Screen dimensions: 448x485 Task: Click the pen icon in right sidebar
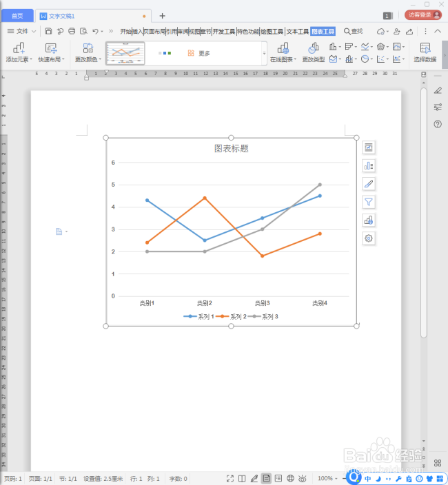438,90
